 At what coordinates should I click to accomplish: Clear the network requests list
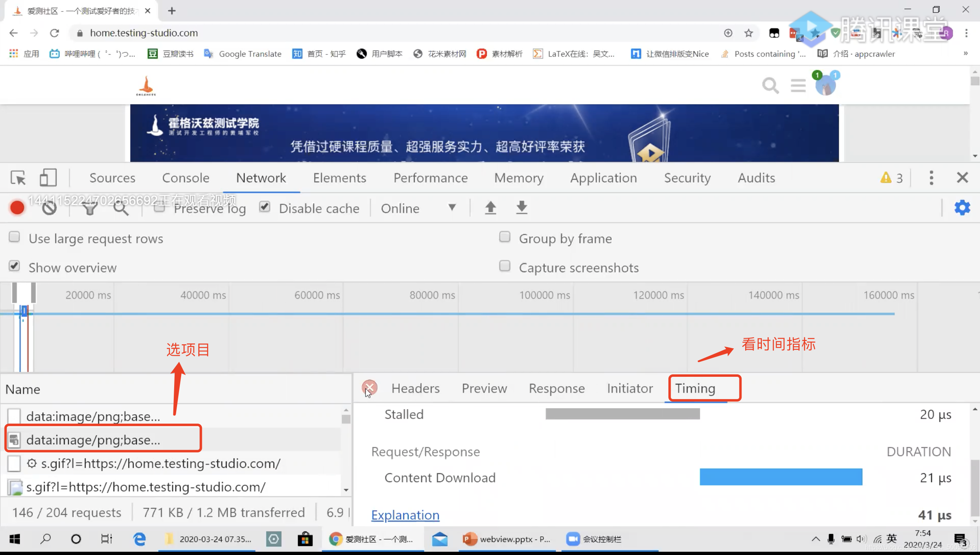(x=48, y=208)
